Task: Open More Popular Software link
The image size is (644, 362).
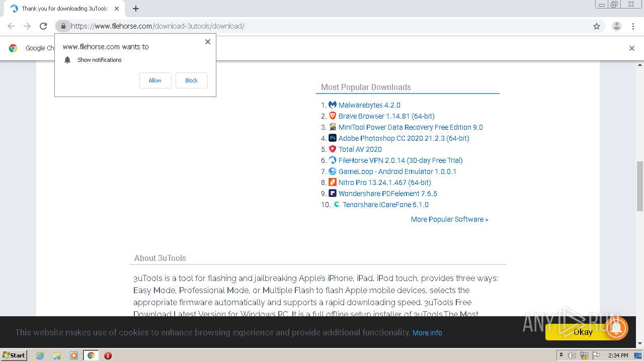Action: click(x=449, y=219)
